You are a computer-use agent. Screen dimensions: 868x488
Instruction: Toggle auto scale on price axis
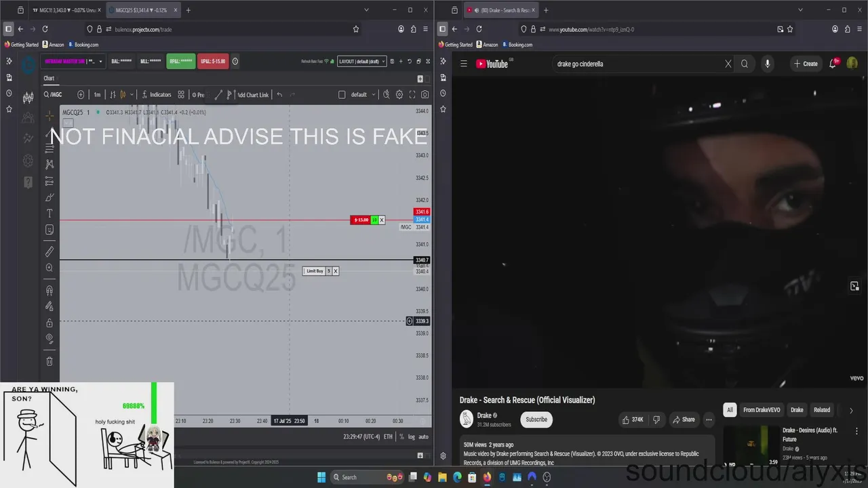(424, 437)
